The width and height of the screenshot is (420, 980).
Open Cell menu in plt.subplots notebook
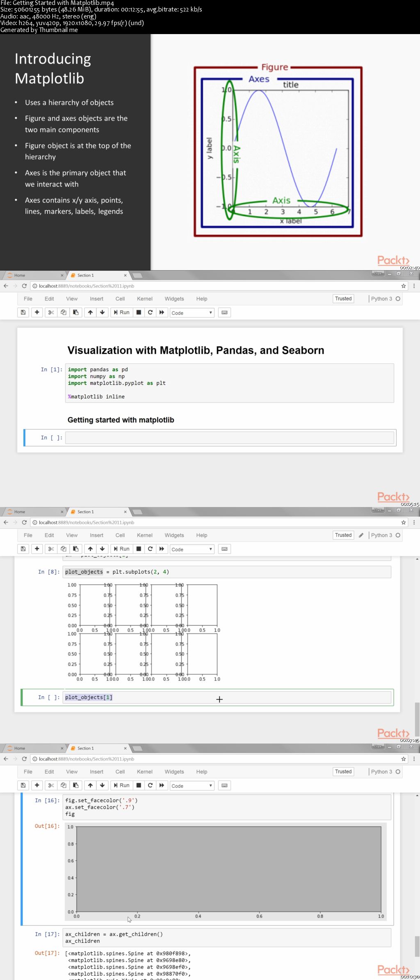pos(120,535)
